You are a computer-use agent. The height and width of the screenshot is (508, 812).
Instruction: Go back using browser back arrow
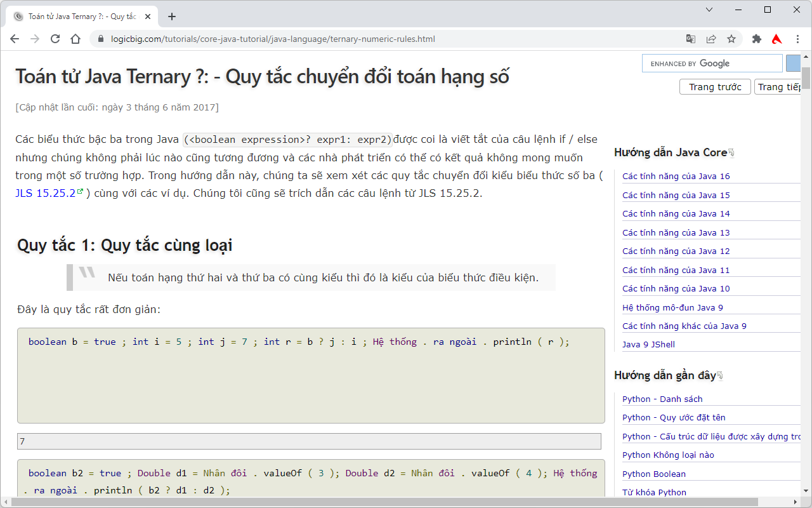(15, 39)
